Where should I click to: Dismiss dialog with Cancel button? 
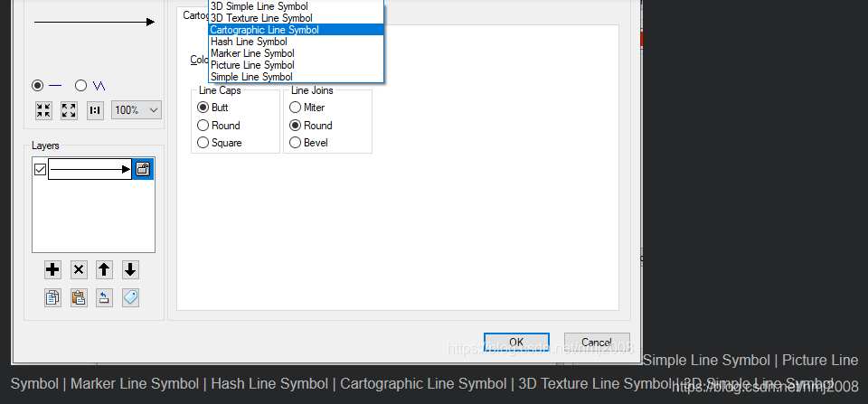click(x=597, y=342)
